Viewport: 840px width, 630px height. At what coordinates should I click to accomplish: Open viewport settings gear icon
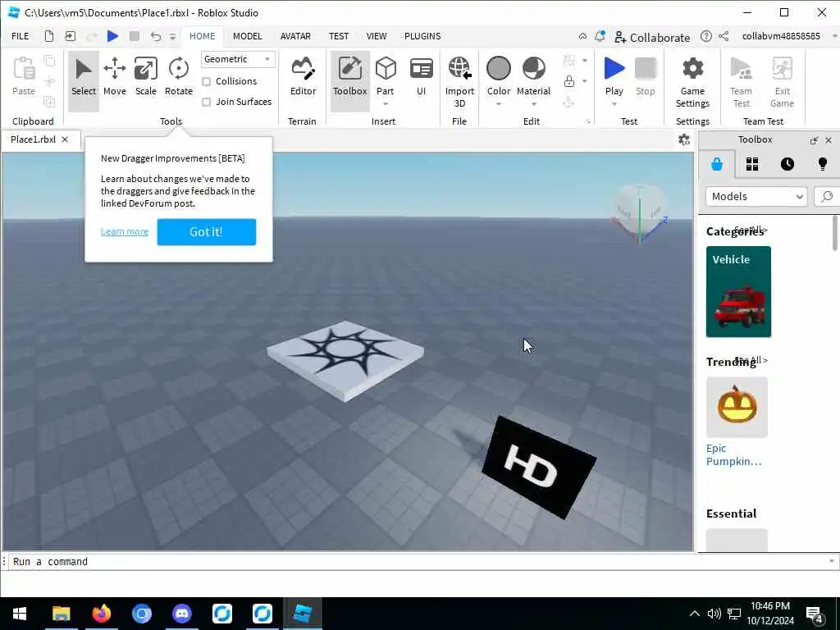click(683, 139)
